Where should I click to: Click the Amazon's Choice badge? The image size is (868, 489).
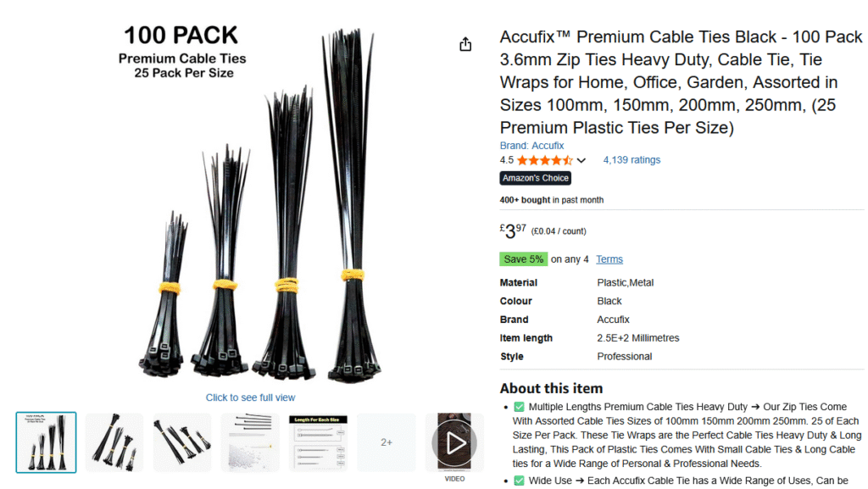536,178
